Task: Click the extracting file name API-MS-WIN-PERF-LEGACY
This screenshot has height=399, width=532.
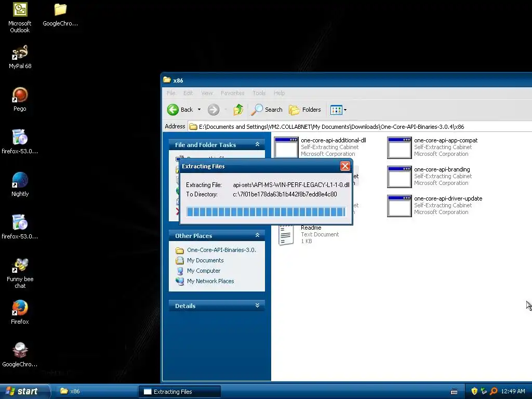Action: 291,185
